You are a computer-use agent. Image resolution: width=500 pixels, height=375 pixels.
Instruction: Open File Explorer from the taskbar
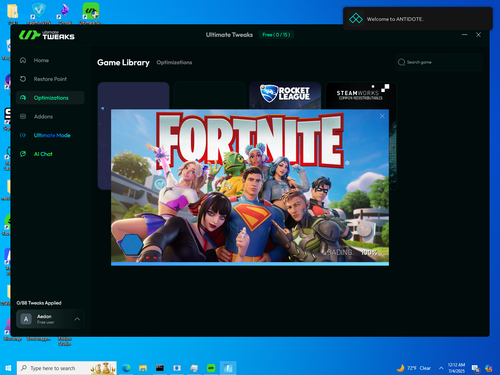pos(143,368)
